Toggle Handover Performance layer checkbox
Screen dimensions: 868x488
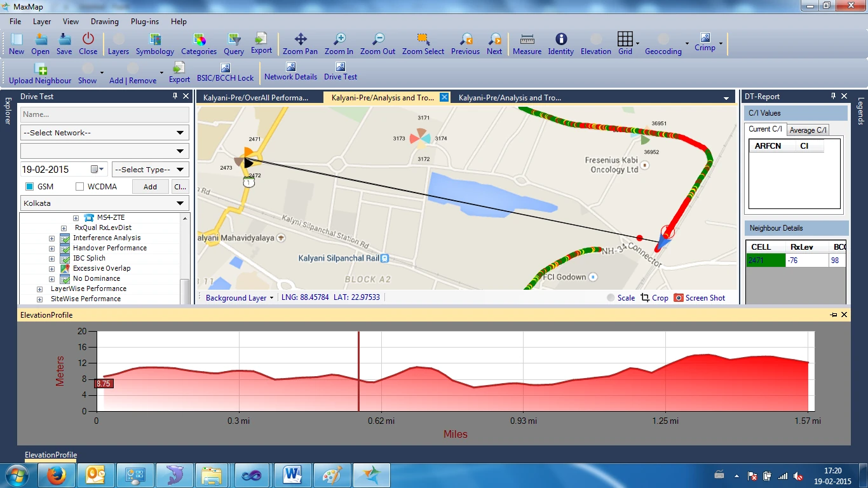(x=65, y=248)
